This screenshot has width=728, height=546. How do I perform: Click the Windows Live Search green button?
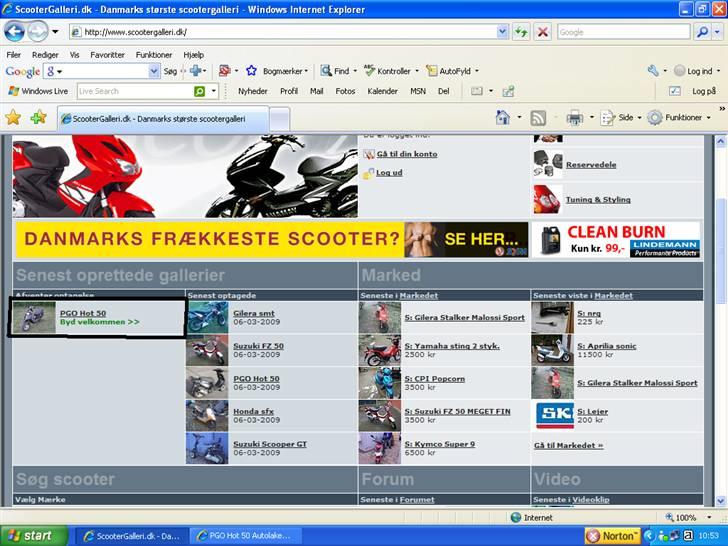[200, 91]
